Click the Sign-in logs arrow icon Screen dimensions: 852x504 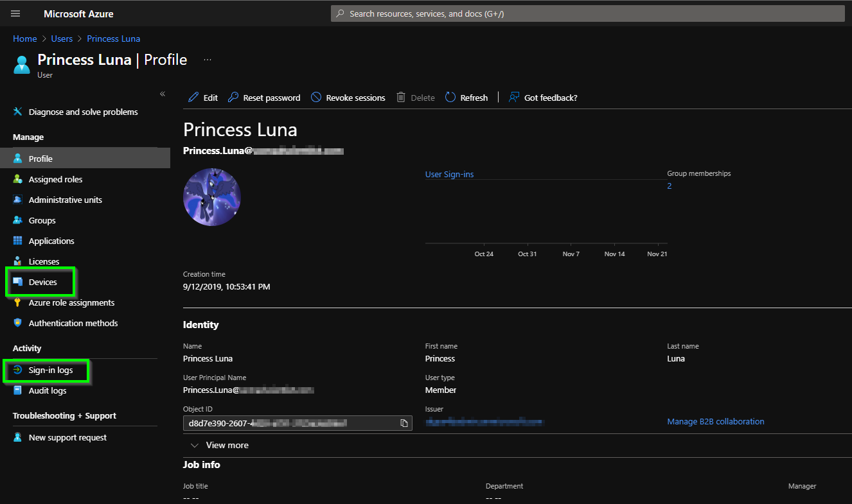(18, 370)
